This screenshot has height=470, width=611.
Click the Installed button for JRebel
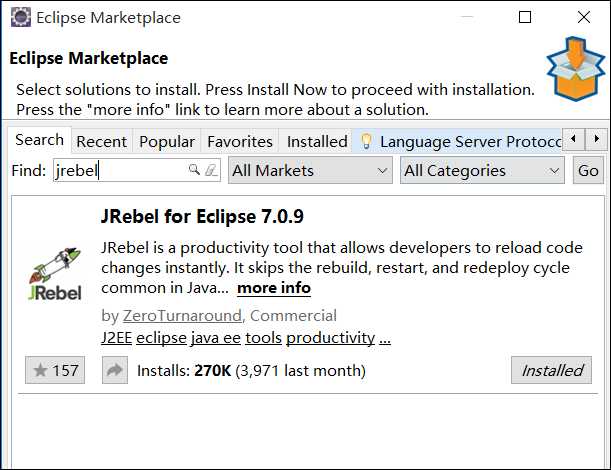coord(551,370)
